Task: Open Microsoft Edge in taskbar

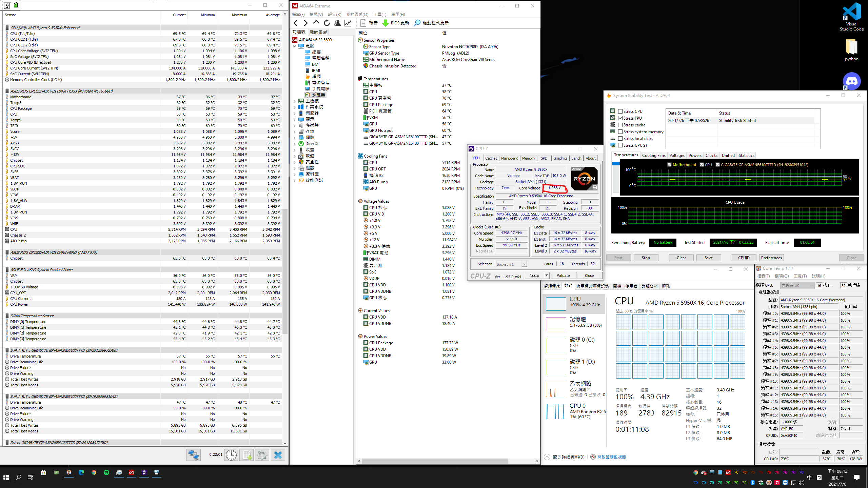Action: click(x=81, y=472)
